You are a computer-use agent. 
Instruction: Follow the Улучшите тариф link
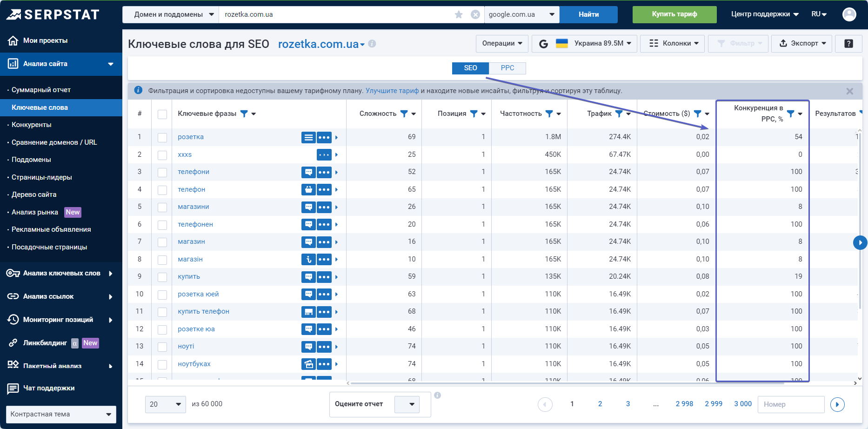(392, 91)
